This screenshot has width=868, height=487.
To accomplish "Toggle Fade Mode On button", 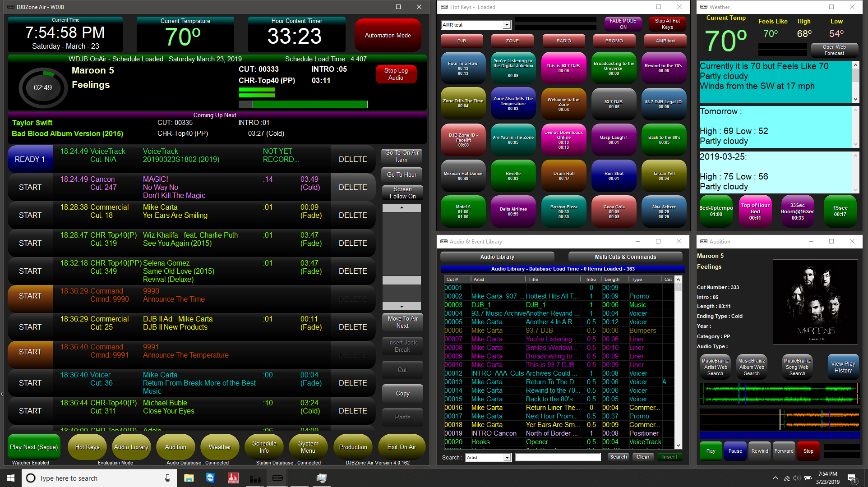I will click(x=623, y=24).
